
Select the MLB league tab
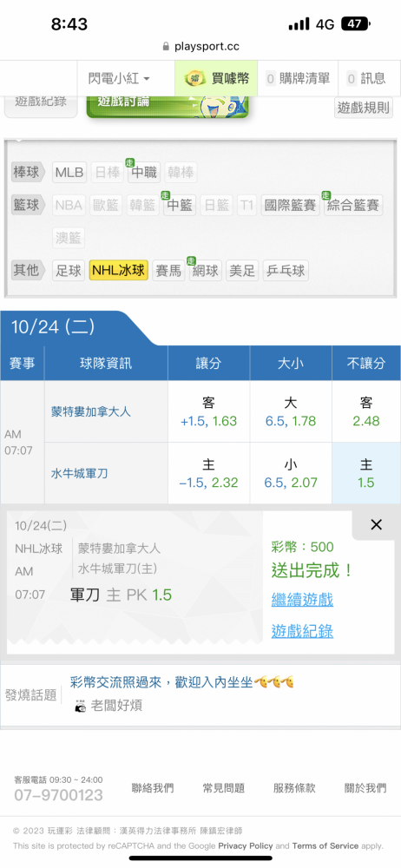coord(69,173)
